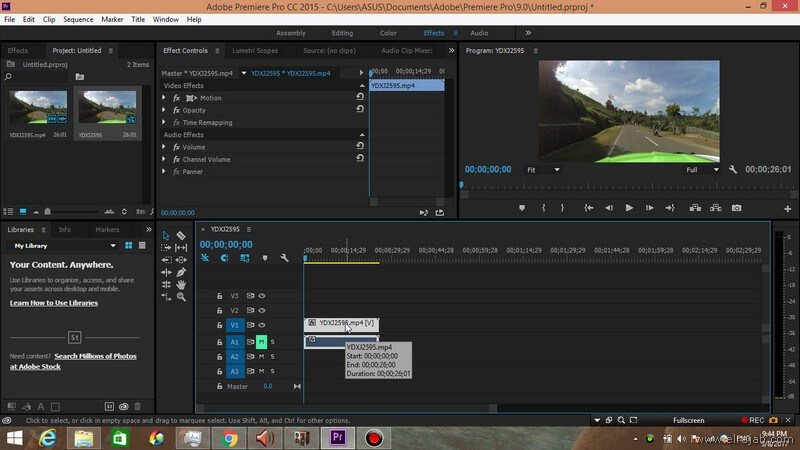Select the Pen tool in tools panel
Screen dimensions: 800x450
(181, 272)
